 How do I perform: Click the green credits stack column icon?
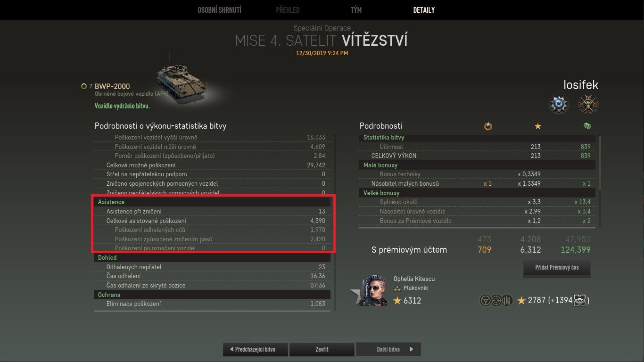point(587,126)
